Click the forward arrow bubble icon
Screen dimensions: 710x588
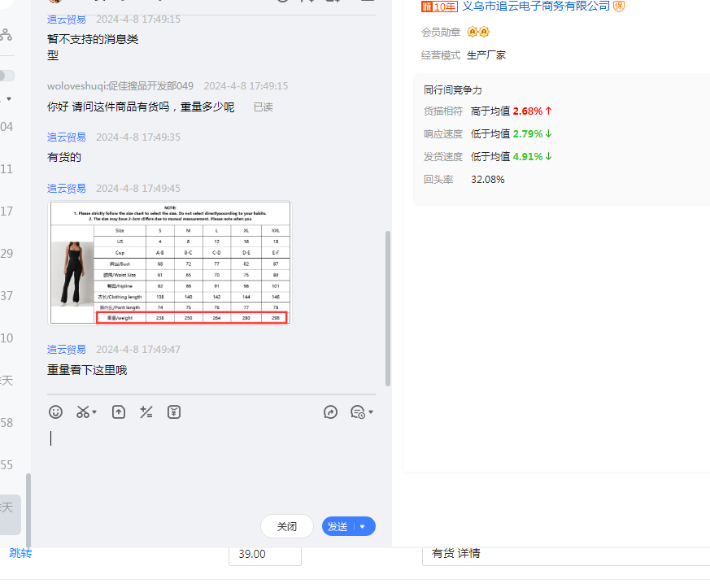coord(330,412)
